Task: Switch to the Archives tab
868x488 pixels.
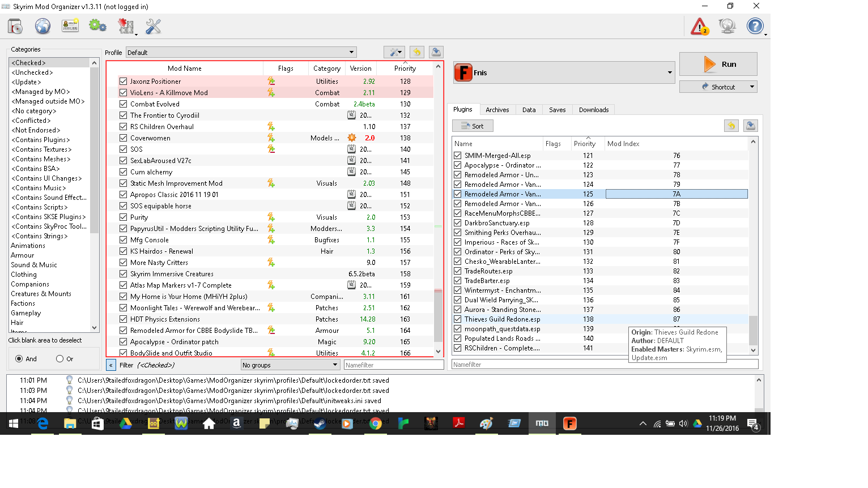Action: coord(497,110)
